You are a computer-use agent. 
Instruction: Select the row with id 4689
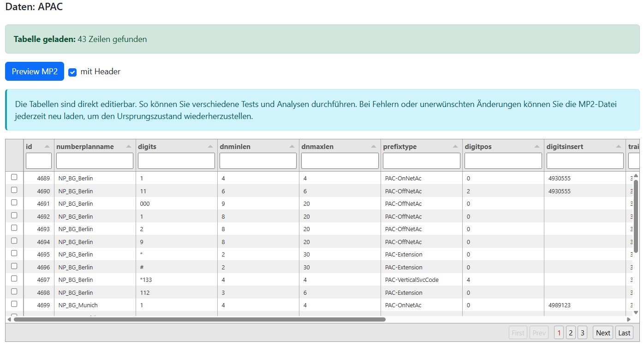pos(14,177)
